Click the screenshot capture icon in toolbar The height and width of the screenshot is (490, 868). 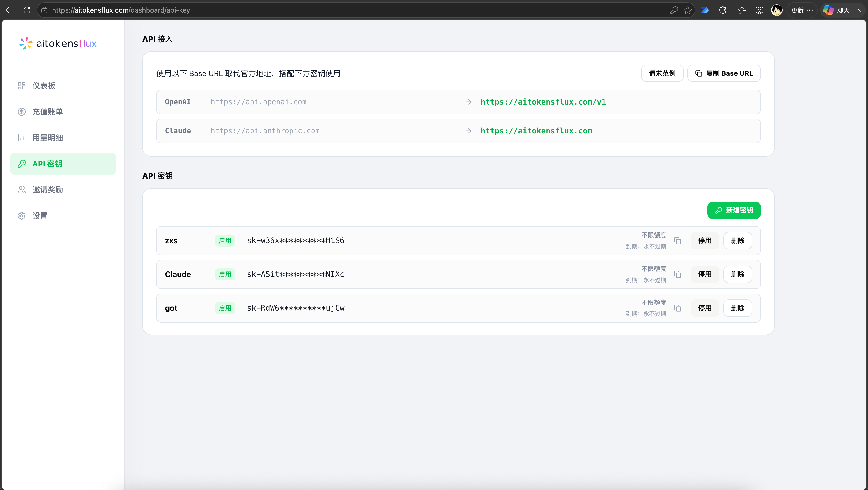(759, 10)
